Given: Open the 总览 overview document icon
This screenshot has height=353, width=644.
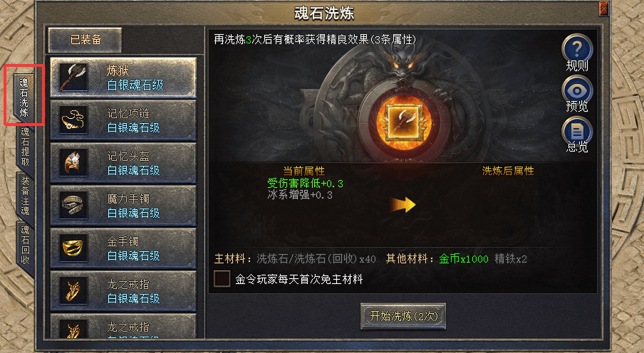Looking at the screenshot, I should coord(577,130).
